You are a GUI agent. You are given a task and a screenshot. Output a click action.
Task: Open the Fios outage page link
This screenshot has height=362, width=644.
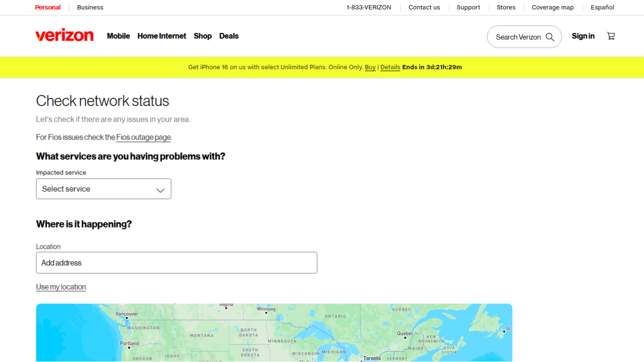click(x=143, y=137)
